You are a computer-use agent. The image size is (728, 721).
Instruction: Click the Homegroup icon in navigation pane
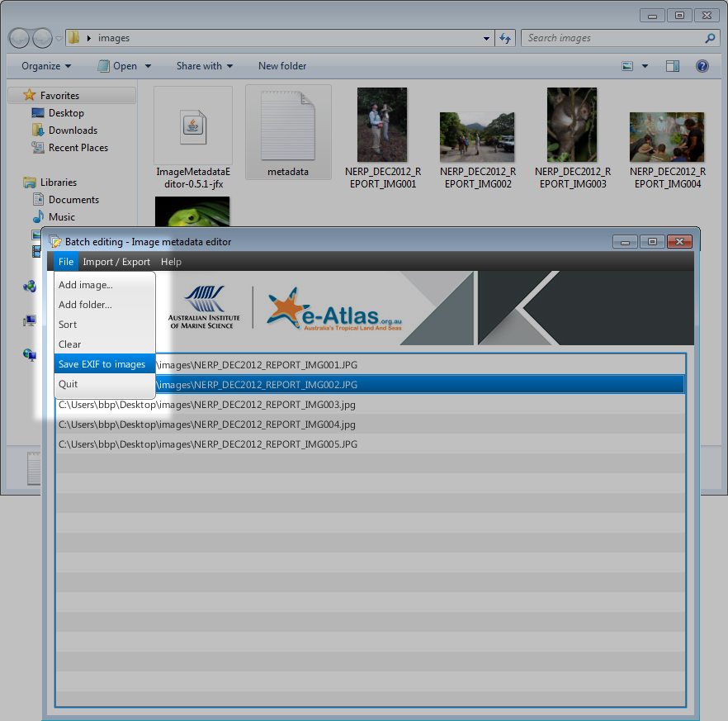[30, 286]
